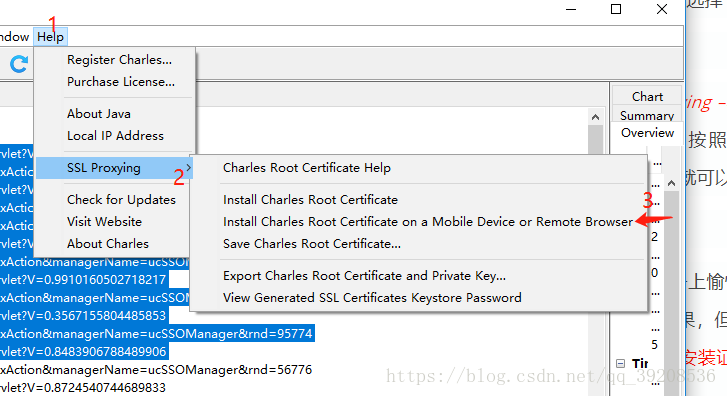This screenshot has width=727, height=396.
Task: Collapse the Timing tree node
Action: [x=620, y=364]
